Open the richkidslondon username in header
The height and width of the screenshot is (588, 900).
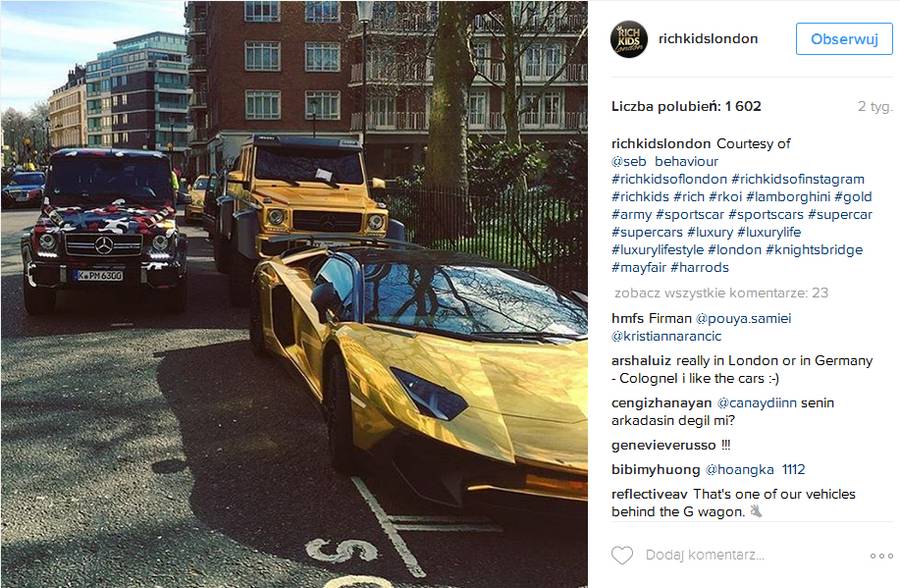point(708,38)
